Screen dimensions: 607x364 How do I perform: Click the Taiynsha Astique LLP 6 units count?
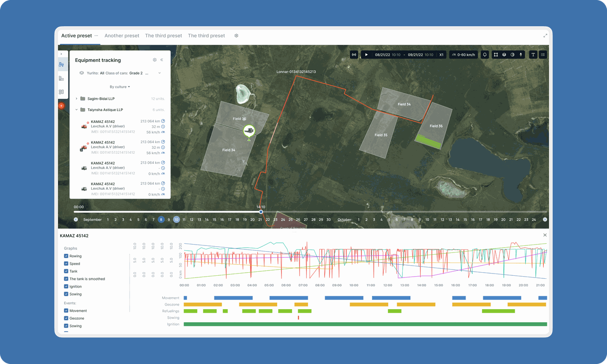click(x=159, y=110)
